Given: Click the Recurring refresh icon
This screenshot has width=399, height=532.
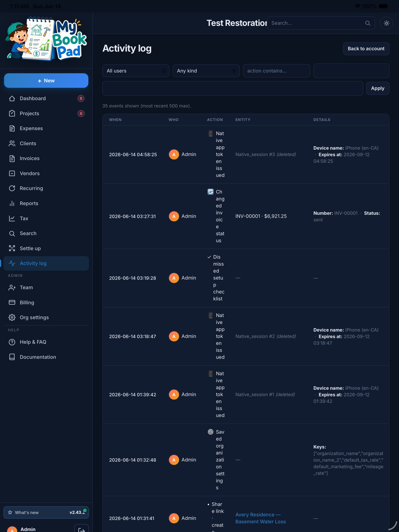Looking at the screenshot, I should pyautogui.click(x=12, y=188).
